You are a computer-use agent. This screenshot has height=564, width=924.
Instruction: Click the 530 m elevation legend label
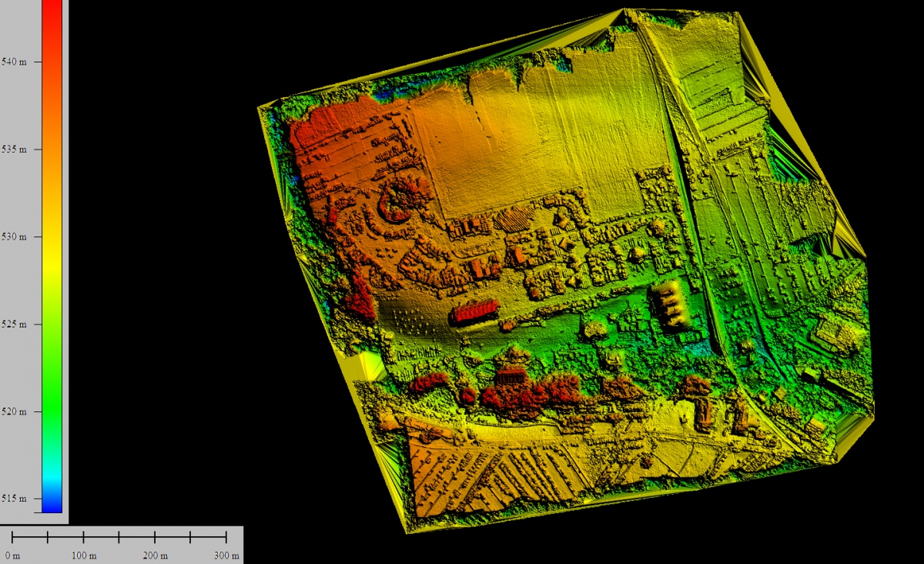point(15,237)
